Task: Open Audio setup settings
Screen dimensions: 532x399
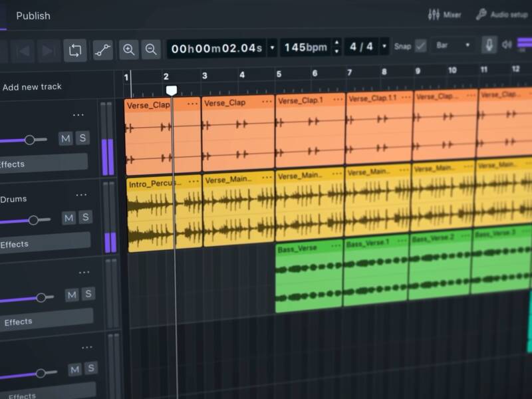Action: point(502,15)
